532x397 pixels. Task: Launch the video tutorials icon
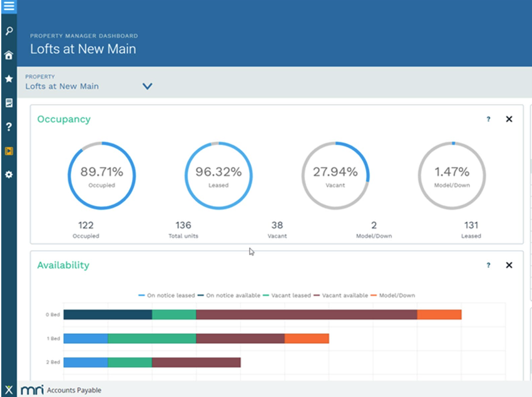(8, 151)
